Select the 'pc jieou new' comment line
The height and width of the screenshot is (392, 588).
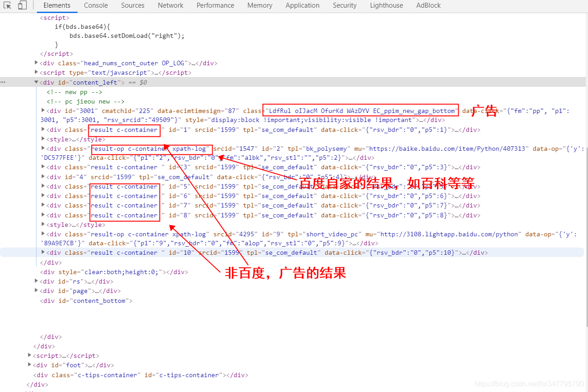click(86, 102)
